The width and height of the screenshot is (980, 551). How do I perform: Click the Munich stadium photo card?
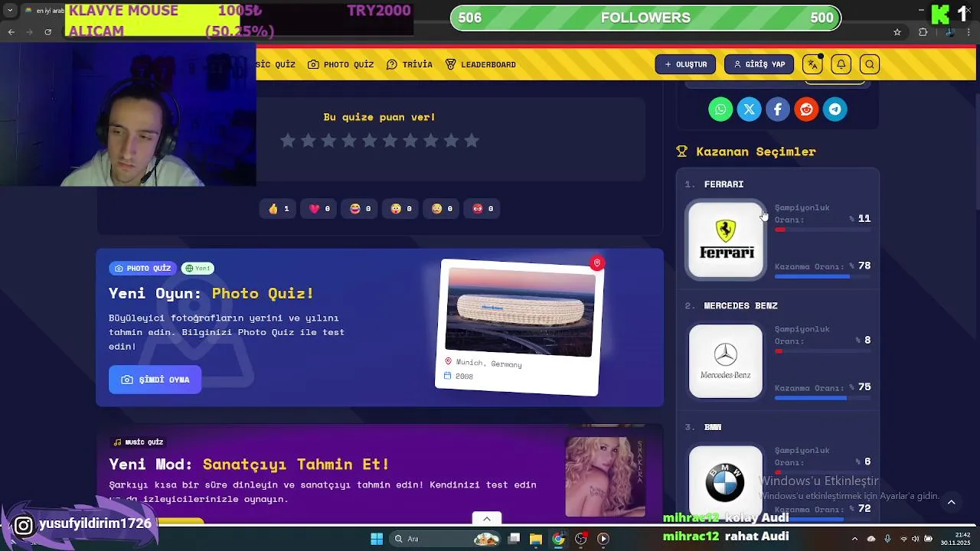519,327
